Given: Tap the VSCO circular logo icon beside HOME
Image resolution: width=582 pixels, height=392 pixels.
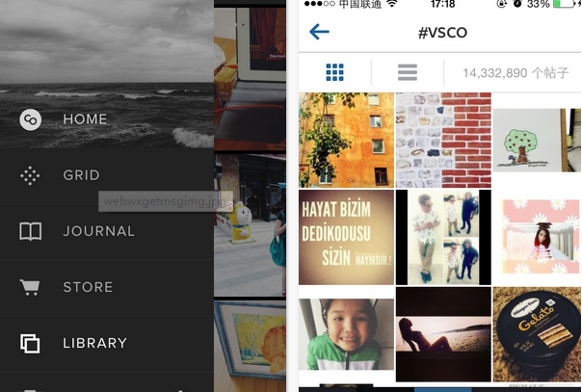Looking at the screenshot, I should pos(31,119).
